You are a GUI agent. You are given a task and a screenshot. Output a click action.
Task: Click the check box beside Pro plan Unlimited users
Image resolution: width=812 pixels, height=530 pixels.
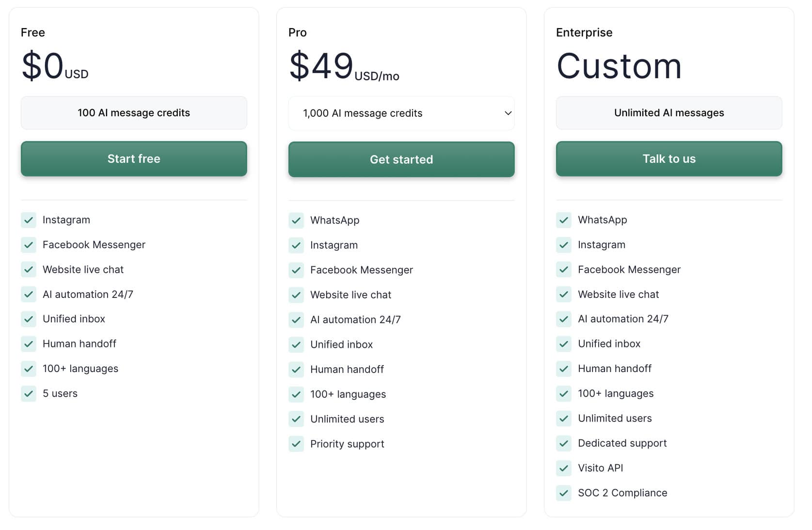(296, 419)
